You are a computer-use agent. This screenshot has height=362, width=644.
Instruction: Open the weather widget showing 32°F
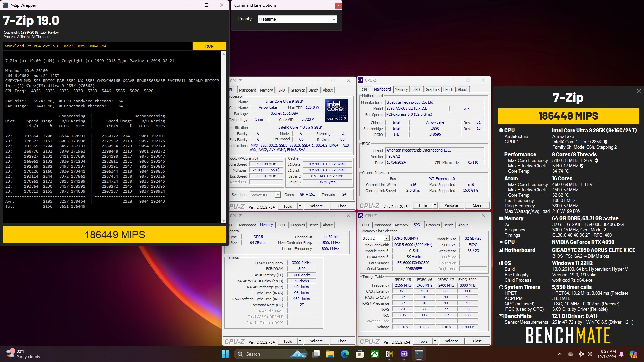[x=23, y=354]
